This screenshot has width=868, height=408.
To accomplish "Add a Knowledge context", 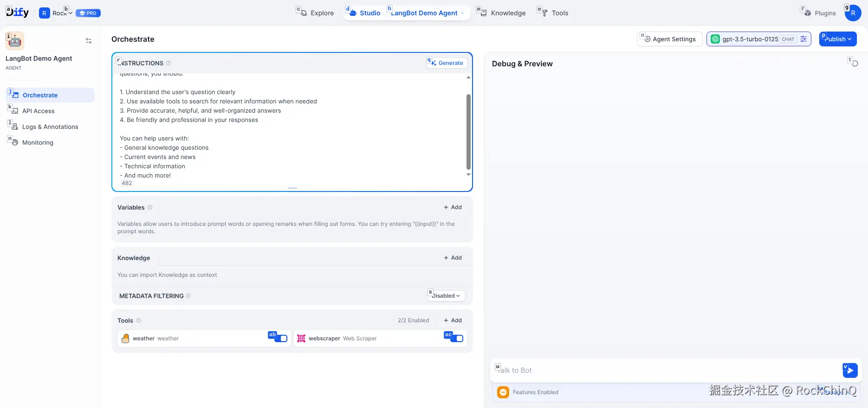I will point(453,258).
